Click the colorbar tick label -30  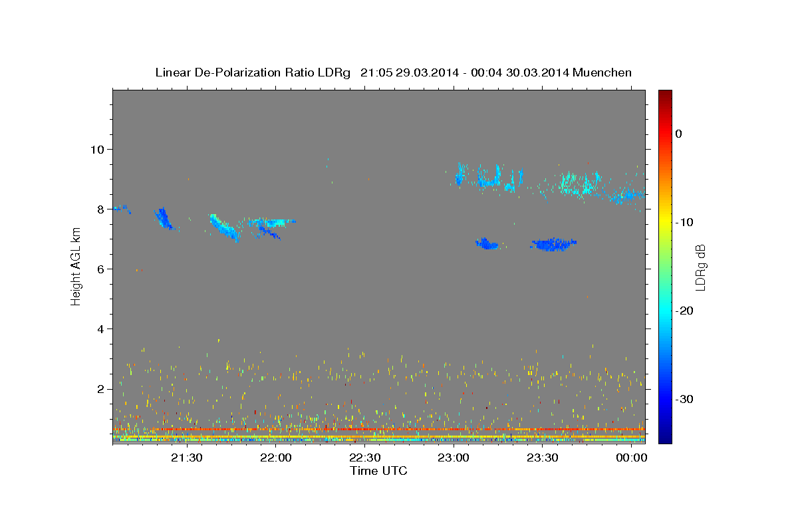(685, 399)
